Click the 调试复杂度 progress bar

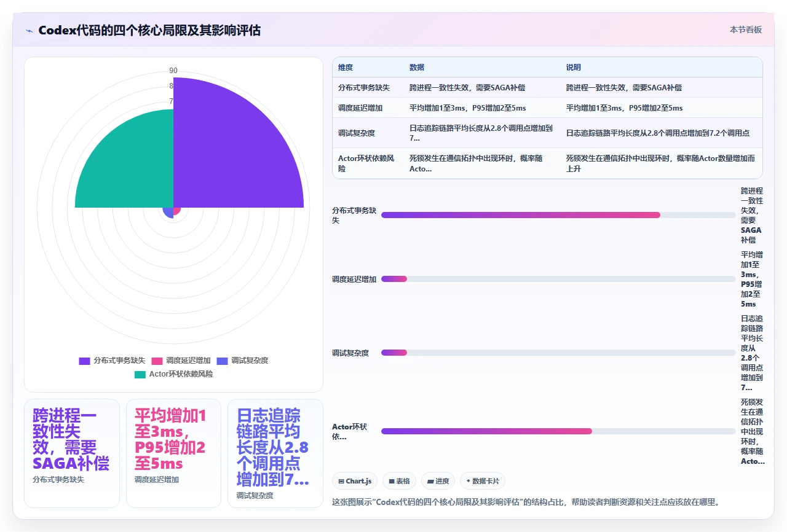point(558,353)
